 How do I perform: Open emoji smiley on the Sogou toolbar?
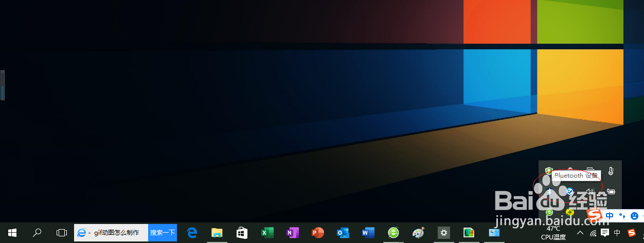[x=635, y=216]
